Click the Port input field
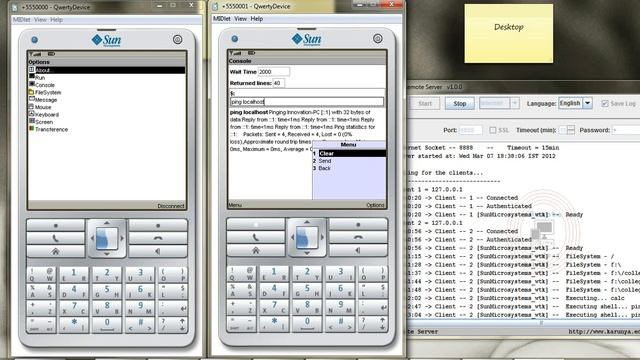Viewport: 640px width, 360px height. [471, 130]
